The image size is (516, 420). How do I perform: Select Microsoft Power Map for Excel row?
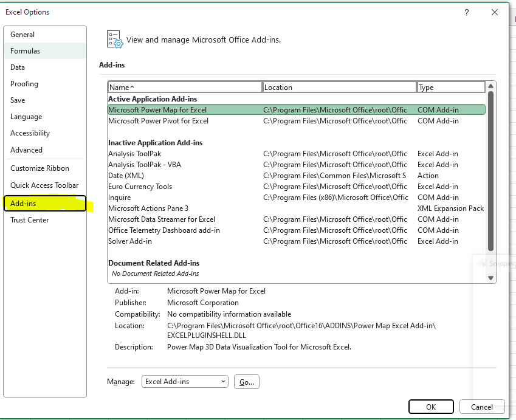coord(297,109)
